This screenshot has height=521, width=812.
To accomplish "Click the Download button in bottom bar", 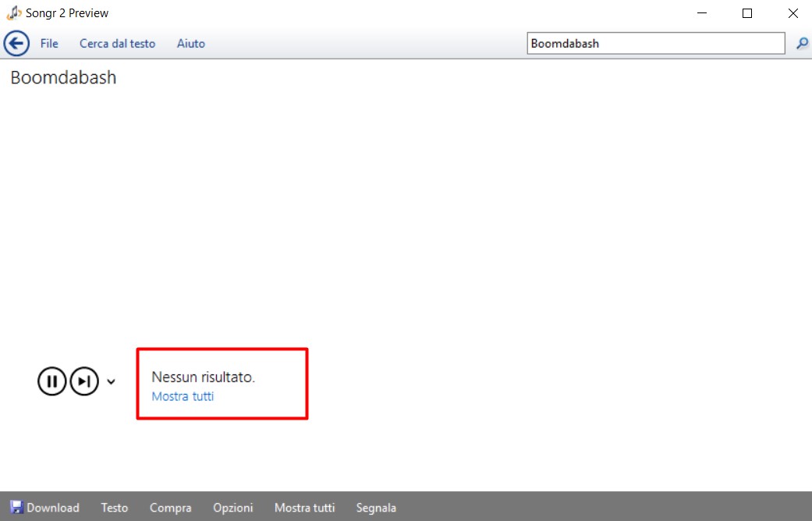I will point(45,508).
